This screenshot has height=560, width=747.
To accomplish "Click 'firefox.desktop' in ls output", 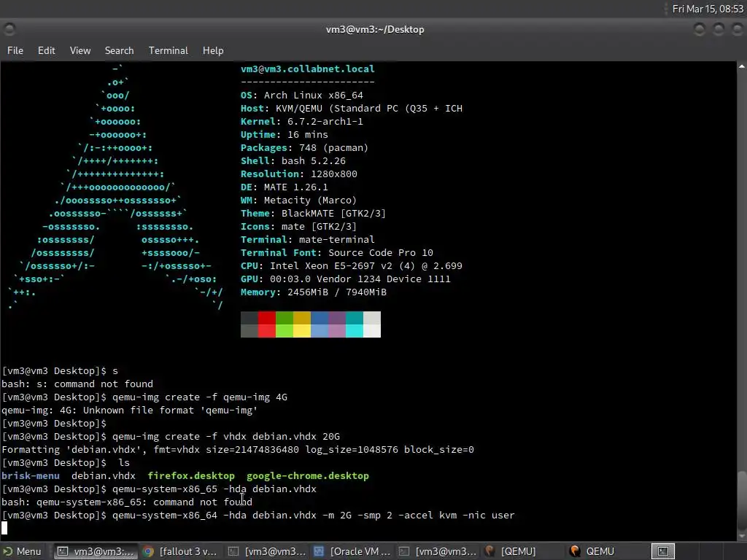I will click(x=191, y=476).
